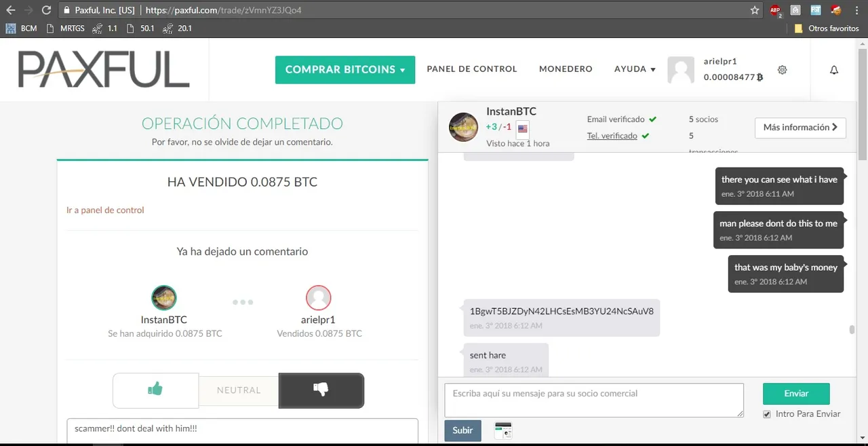
Task: Click the -1 negative reputation score
Action: pos(507,127)
